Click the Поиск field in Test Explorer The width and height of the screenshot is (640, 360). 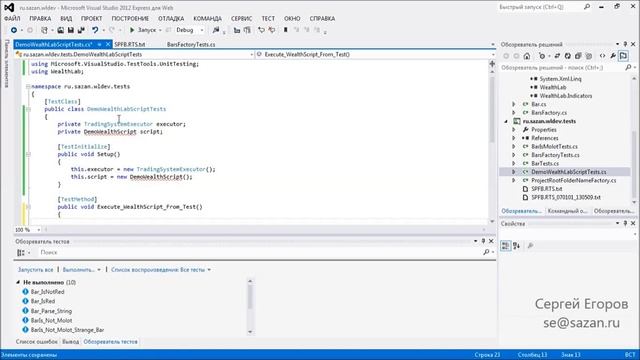[x=260, y=252]
